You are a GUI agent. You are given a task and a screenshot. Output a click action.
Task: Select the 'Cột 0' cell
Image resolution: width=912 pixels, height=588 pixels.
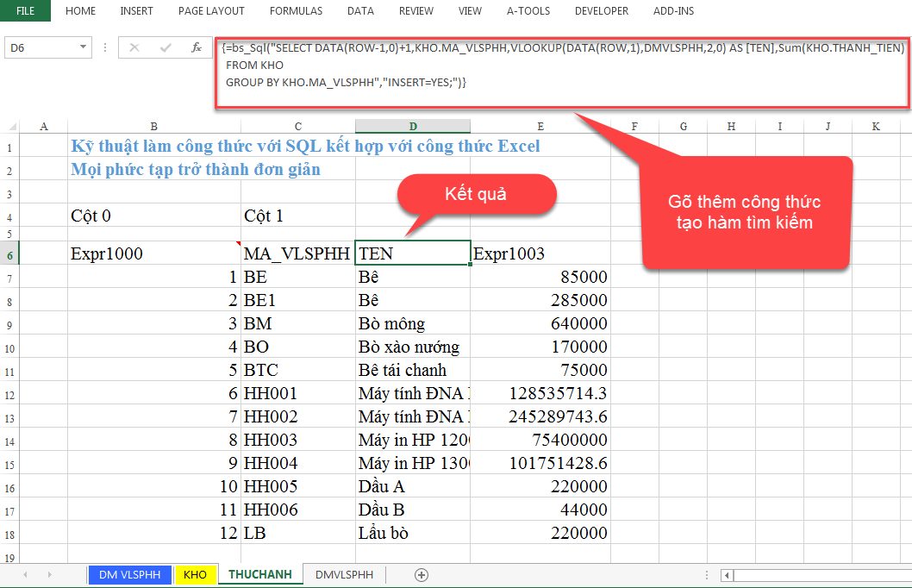pos(154,216)
